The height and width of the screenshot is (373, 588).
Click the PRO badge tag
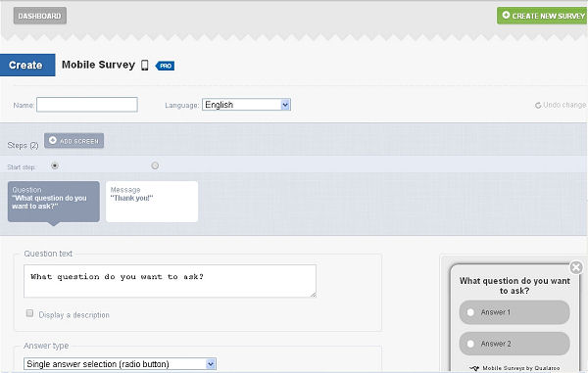click(165, 66)
